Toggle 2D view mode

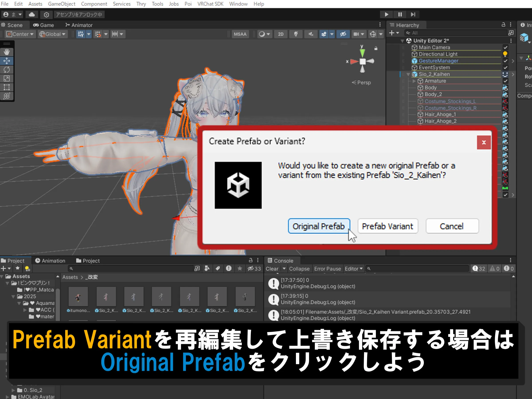tap(281, 34)
